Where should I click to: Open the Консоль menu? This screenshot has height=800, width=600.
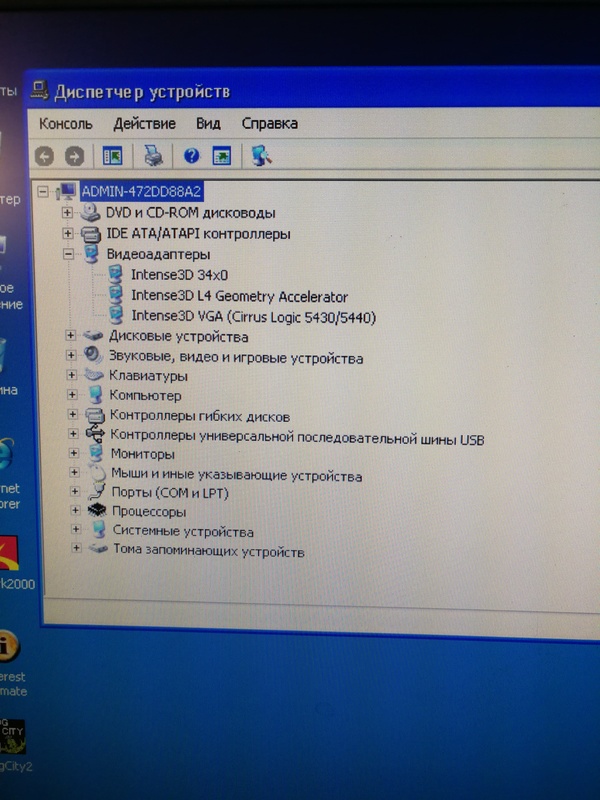65,123
